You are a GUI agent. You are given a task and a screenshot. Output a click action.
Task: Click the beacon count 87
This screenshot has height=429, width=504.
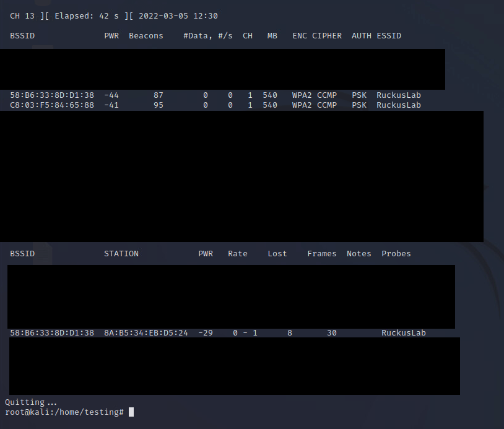click(x=159, y=95)
